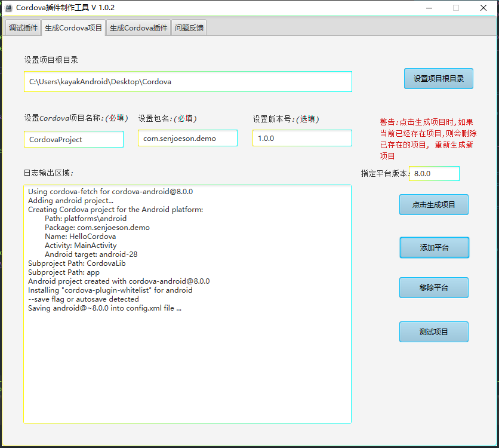Open the 生成Cordova插件 tab
Viewport: 499px width, 448px height.
(138, 27)
